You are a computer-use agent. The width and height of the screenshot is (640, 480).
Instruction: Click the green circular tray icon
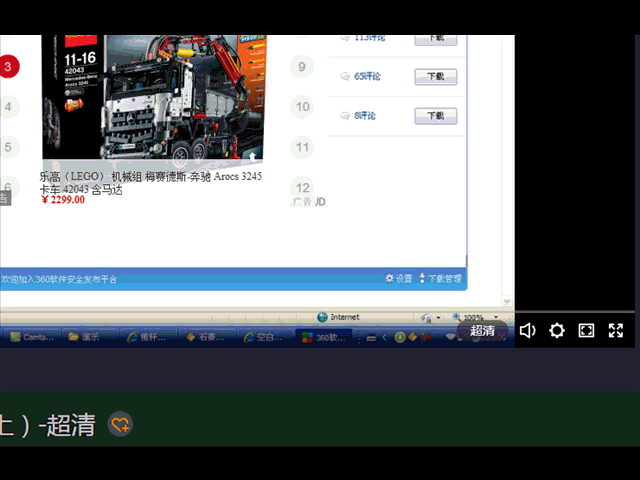click(400, 337)
